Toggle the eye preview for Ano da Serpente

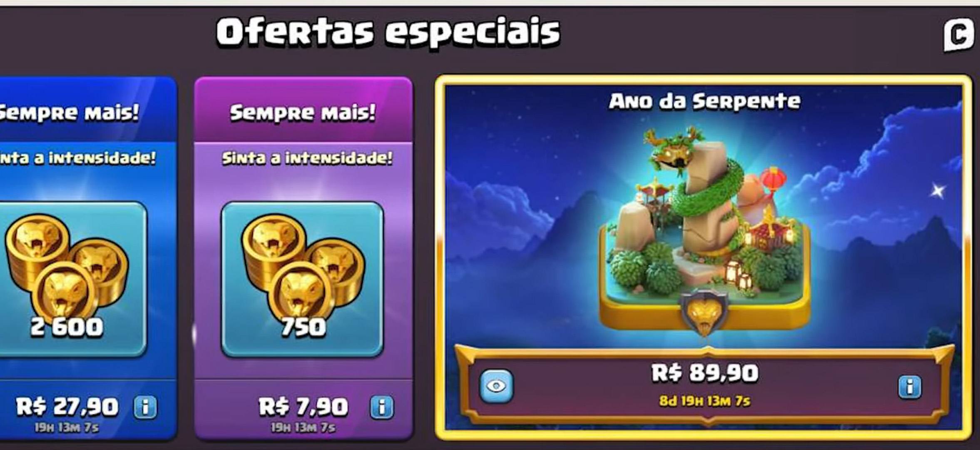tap(496, 386)
